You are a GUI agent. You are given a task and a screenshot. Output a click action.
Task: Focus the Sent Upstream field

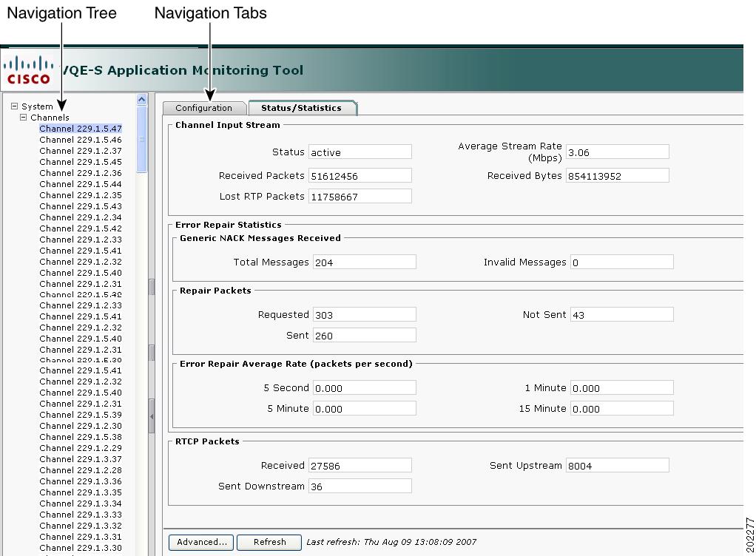[x=618, y=465]
